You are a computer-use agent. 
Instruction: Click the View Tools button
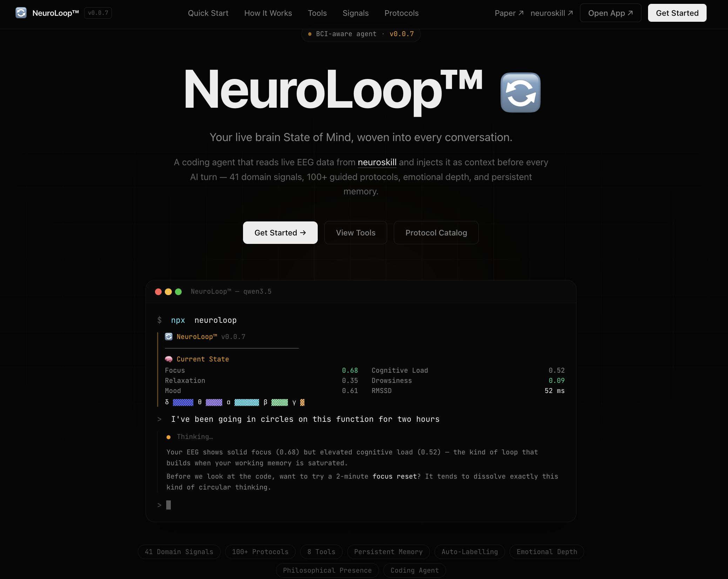355,233
